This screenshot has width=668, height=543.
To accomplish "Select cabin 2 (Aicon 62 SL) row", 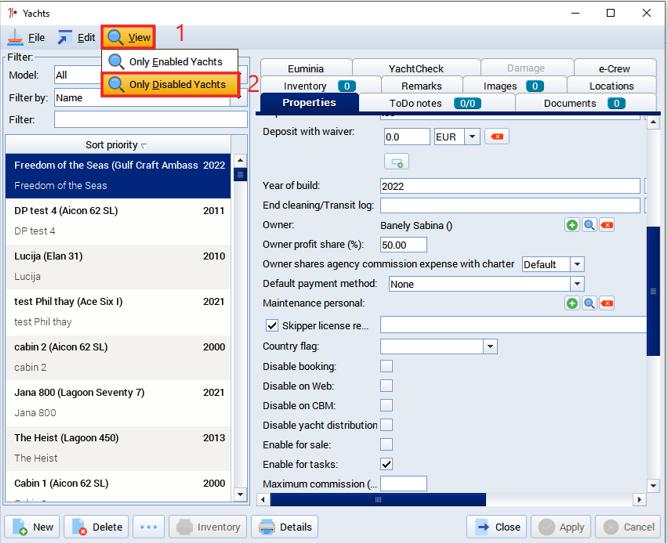I will 118,358.
